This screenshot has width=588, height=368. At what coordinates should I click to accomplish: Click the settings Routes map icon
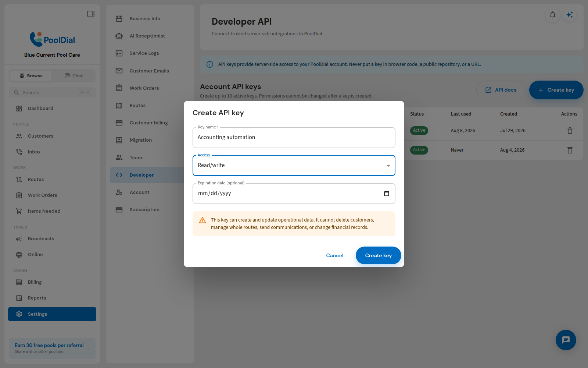point(119,105)
